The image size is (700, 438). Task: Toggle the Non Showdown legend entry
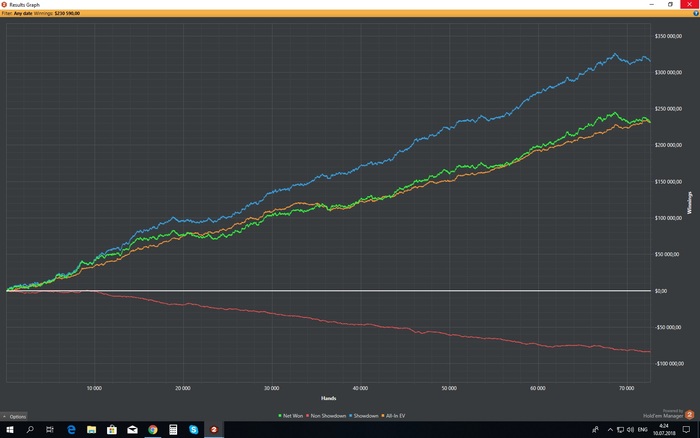coord(326,416)
